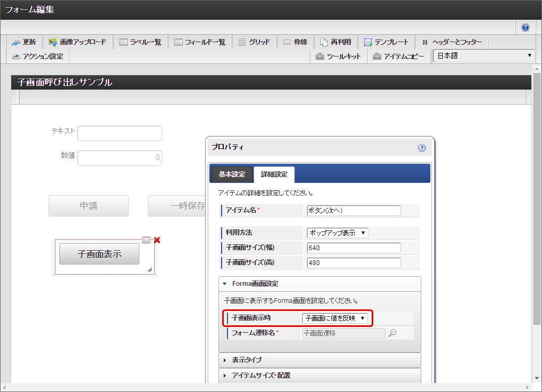Open 子画面表示時 dropdown

335,318
